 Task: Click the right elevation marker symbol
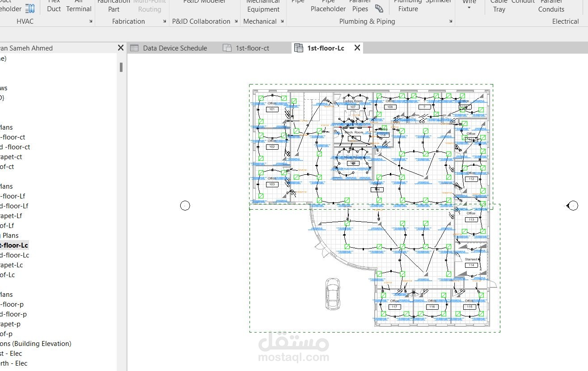click(x=572, y=206)
